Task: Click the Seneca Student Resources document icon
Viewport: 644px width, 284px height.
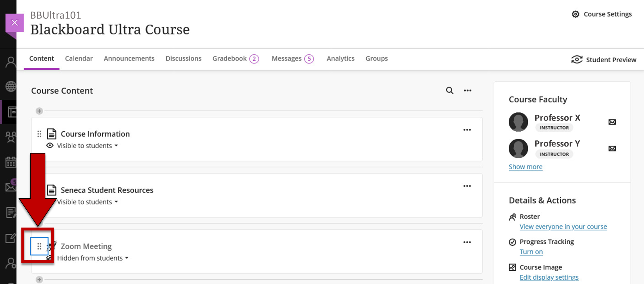Action: [52, 190]
